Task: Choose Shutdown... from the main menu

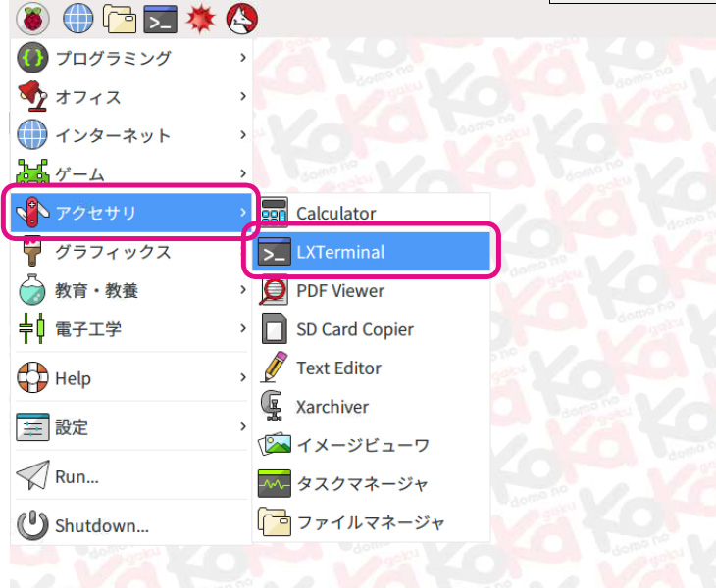Action: pos(131,525)
